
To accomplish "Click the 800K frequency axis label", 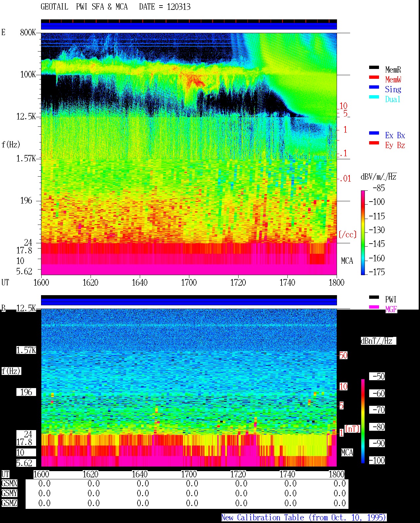I will pyautogui.click(x=28, y=33).
